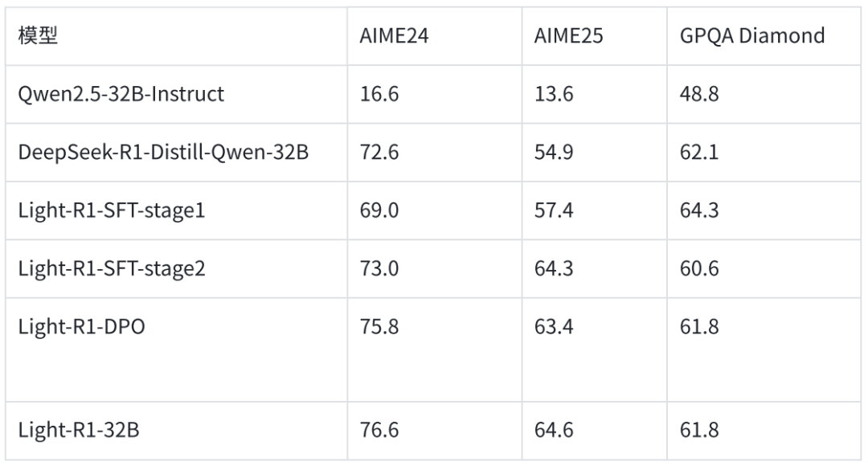Click the 16.6 AIME24 score
868x470 pixels.
379,94
